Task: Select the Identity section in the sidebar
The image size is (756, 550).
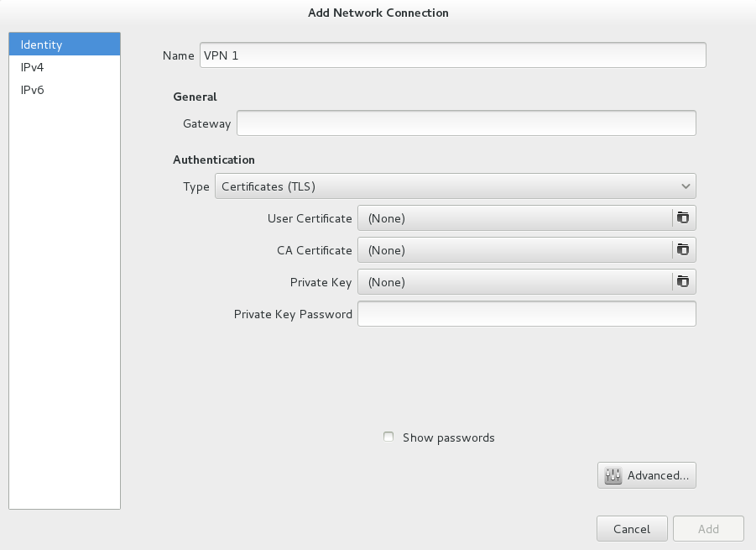Action: (x=65, y=45)
